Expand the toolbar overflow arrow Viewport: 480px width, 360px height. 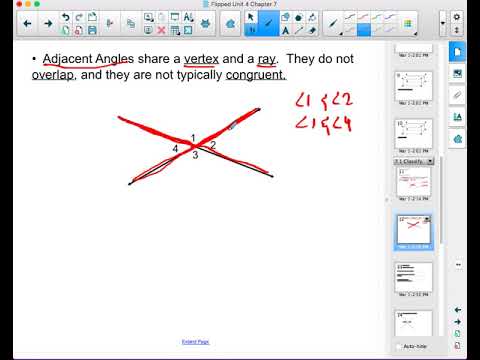443,23
